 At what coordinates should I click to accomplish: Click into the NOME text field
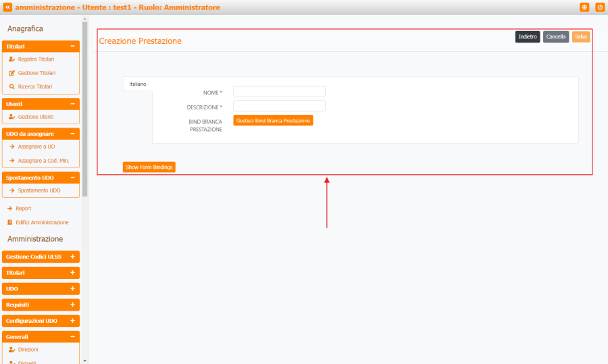coord(279,91)
